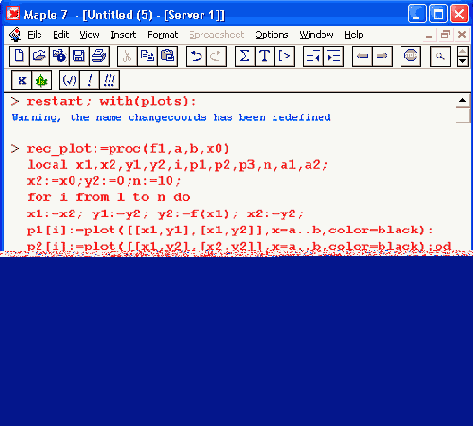Screen dimensions: 473x426
Task: Paste clipboard contents with paste icon
Action: pyautogui.click(x=167, y=56)
